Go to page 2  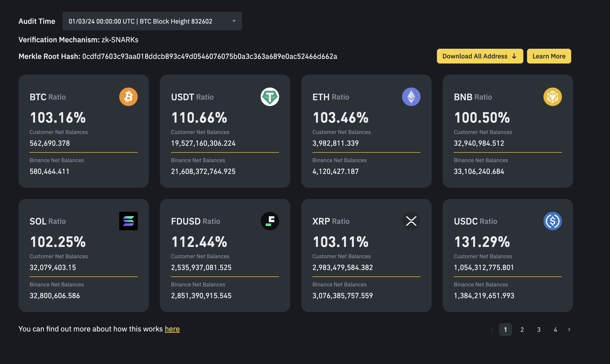[522, 329]
